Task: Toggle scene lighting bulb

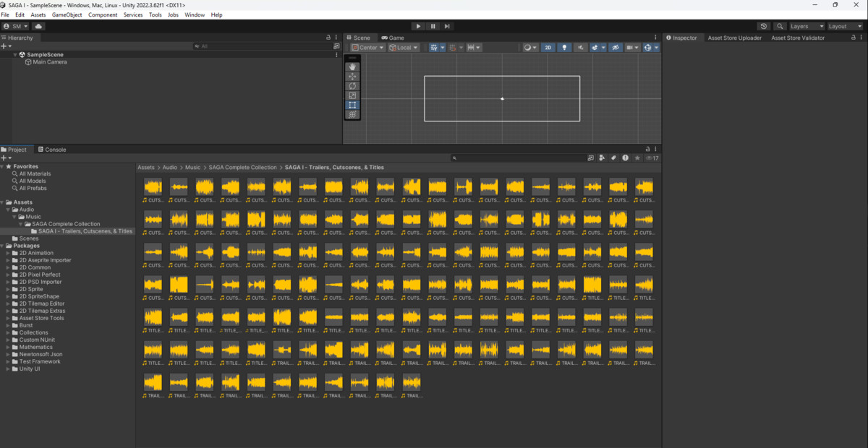Action: (565, 48)
